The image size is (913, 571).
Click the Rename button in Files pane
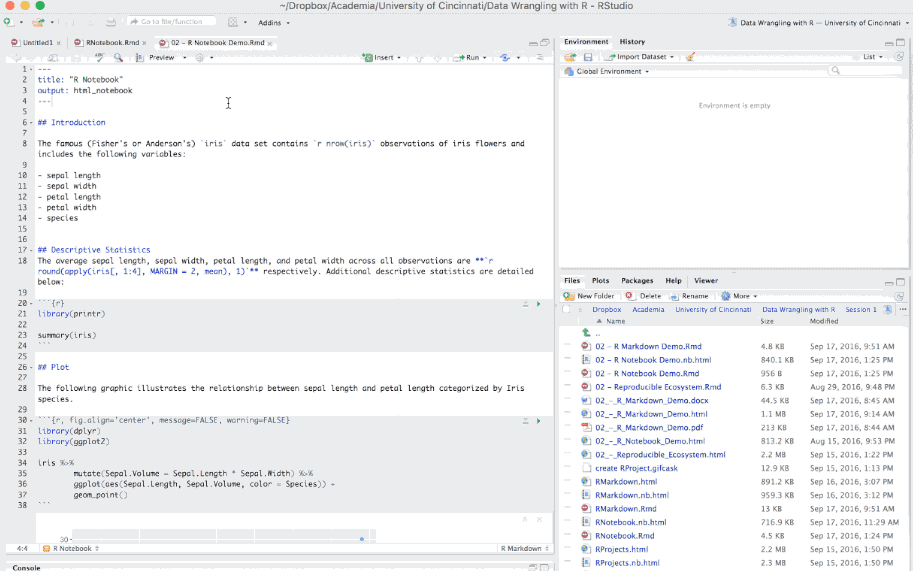point(689,296)
